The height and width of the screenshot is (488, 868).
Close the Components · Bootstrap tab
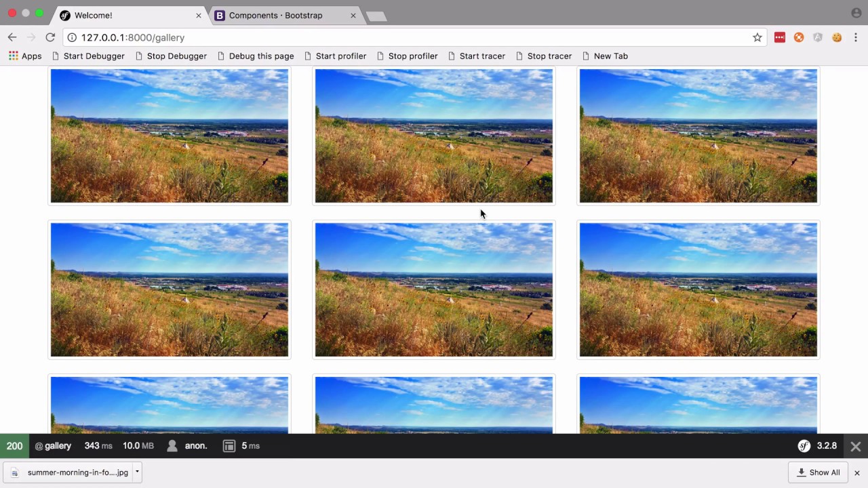pos(353,15)
